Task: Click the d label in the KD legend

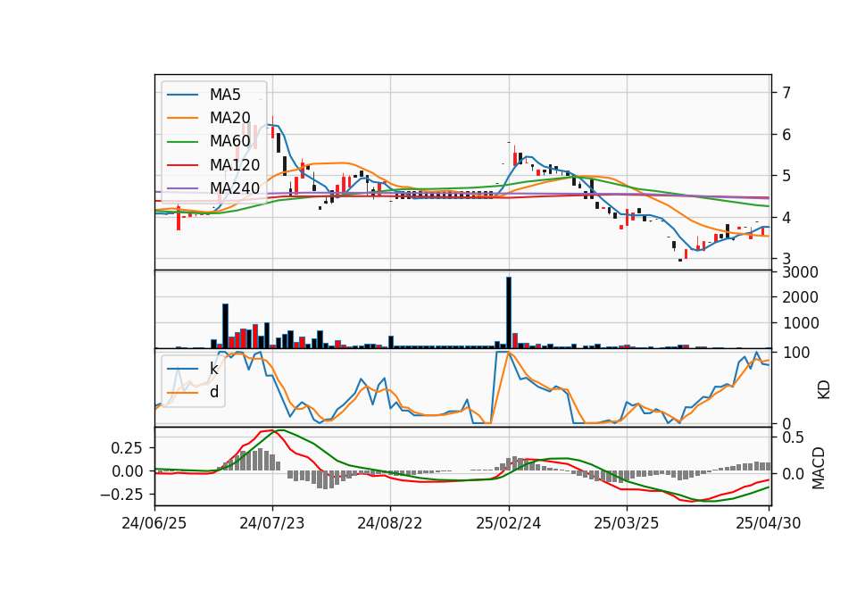Action: pos(214,392)
